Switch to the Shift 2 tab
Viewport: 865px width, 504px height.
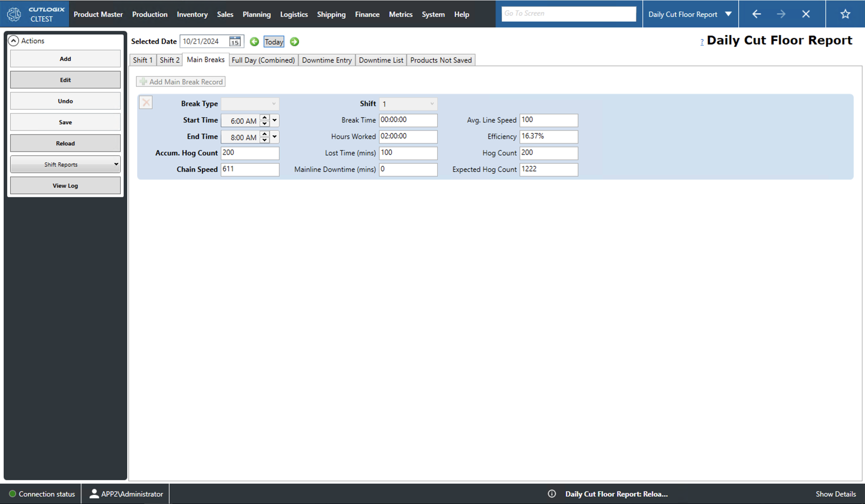coord(169,60)
